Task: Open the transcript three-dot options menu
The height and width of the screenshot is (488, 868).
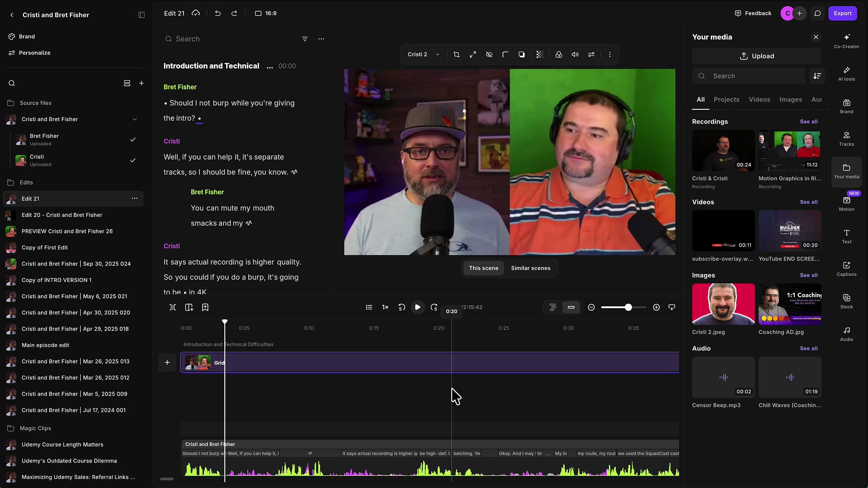Action: tap(321, 39)
